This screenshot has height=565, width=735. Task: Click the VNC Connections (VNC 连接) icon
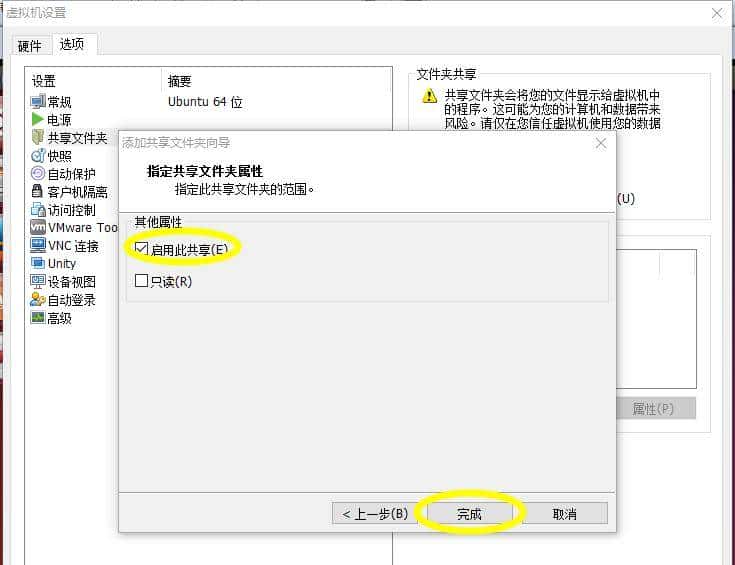38,245
